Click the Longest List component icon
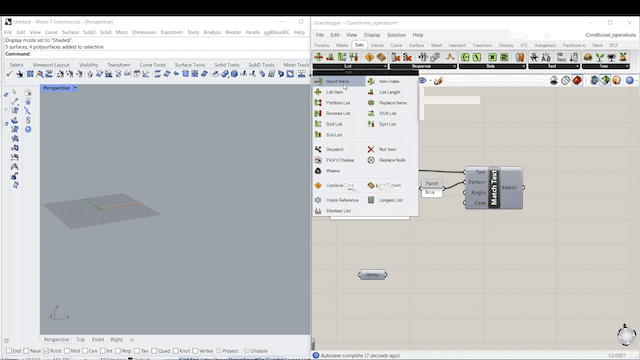 tap(371, 200)
